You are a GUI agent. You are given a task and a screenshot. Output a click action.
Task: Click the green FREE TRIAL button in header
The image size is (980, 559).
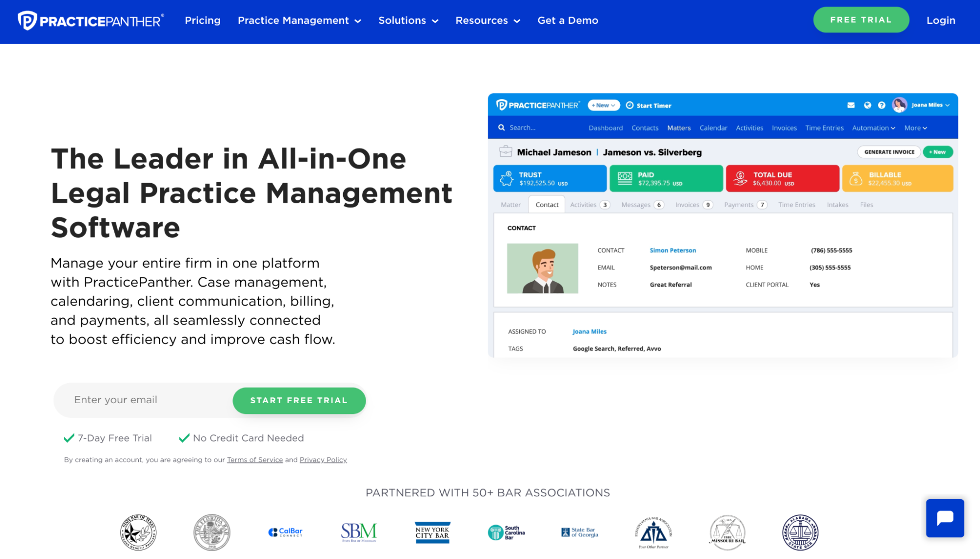[861, 20]
